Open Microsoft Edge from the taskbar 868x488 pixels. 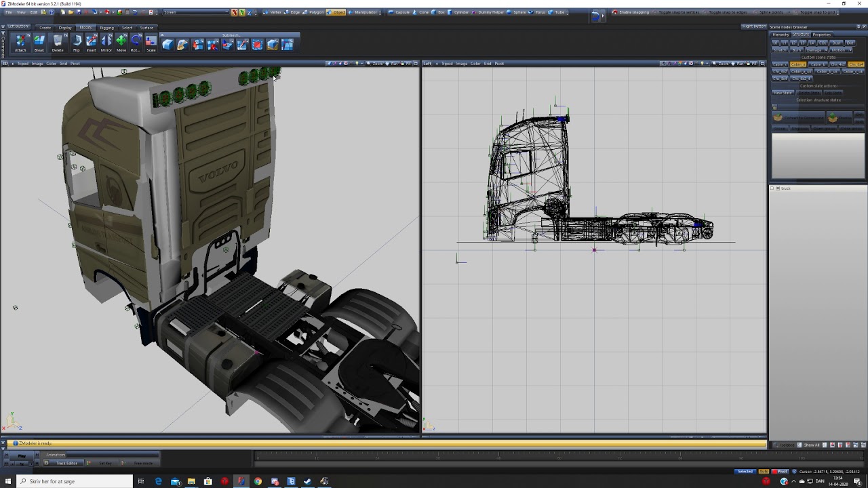click(159, 481)
